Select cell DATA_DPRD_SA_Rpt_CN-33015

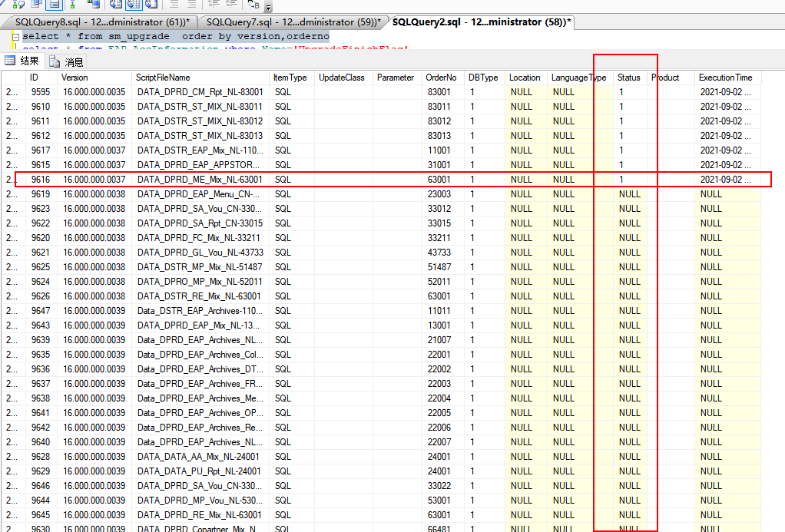pyautogui.click(x=200, y=223)
